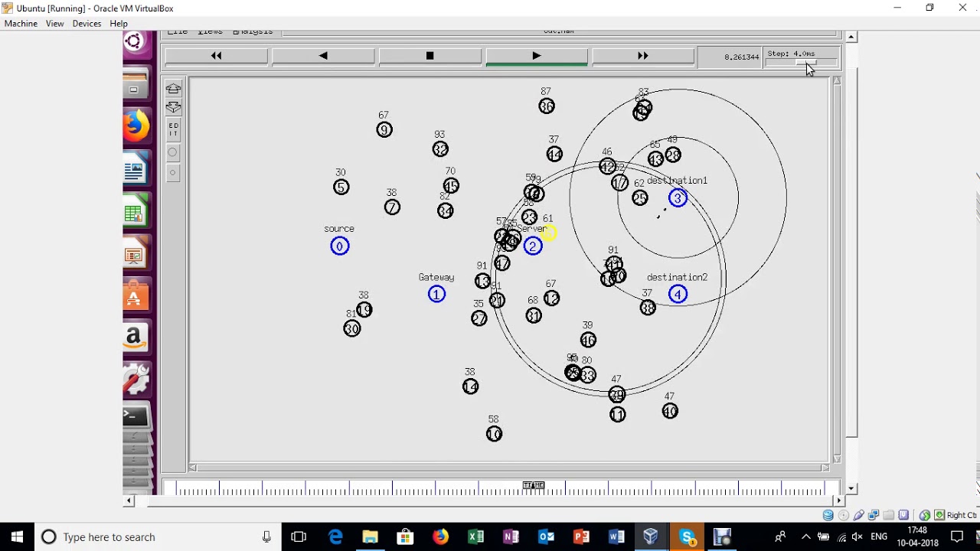The image size is (980, 551).
Task: Open the Amazon launcher icon
Action: click(x=136, y=337)
